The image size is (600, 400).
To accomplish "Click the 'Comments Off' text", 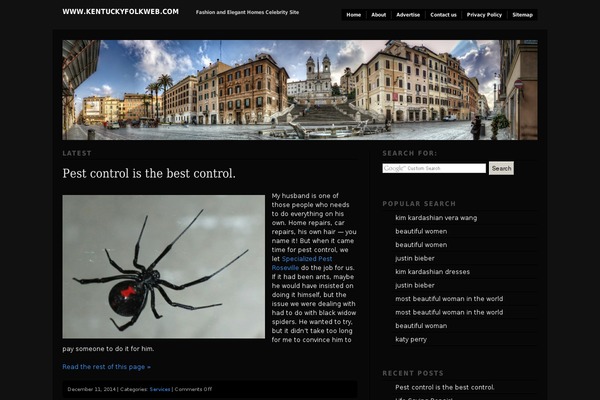I will pos(193,389).
